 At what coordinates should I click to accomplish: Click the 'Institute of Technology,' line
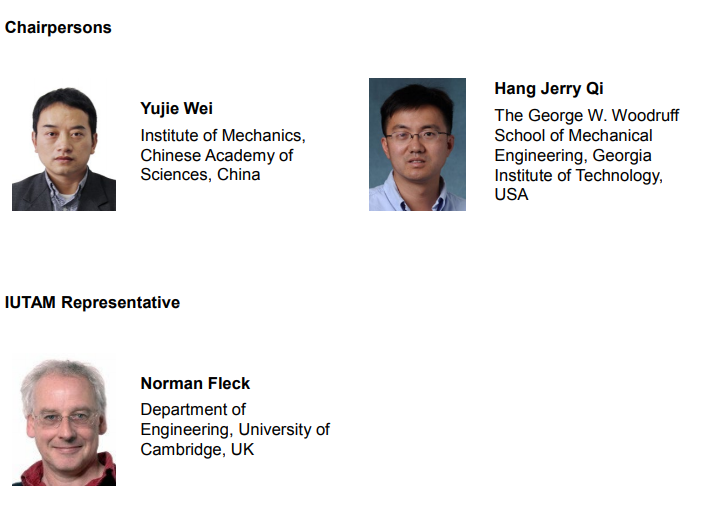pos(579,176)
